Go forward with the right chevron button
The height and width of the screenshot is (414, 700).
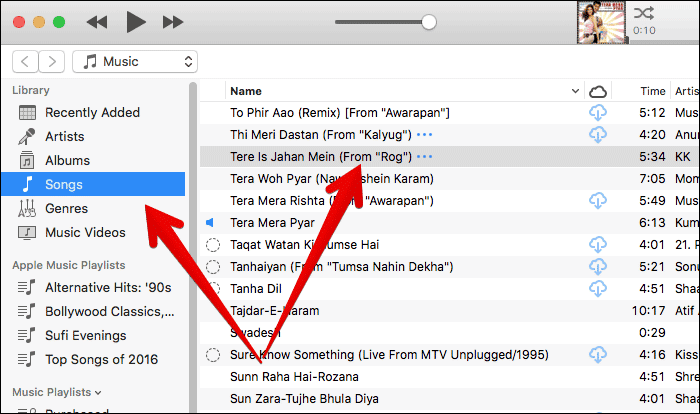coord(52,61)
